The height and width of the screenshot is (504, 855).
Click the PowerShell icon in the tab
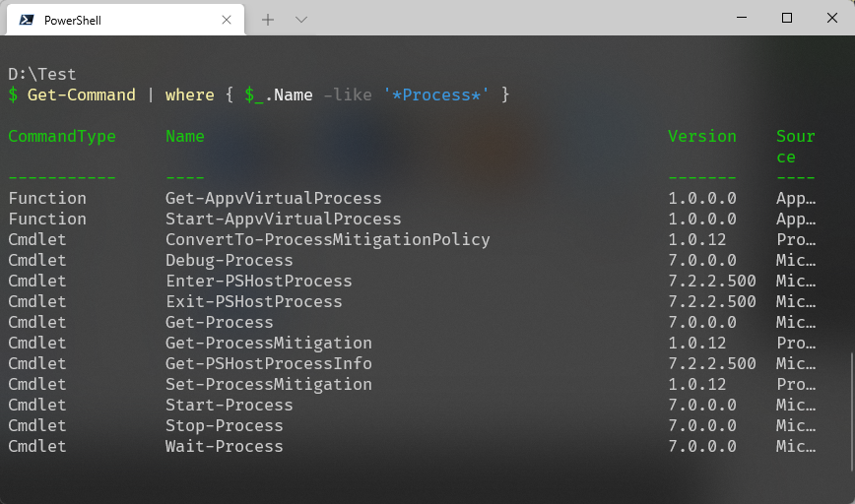(x=27, y=20)
